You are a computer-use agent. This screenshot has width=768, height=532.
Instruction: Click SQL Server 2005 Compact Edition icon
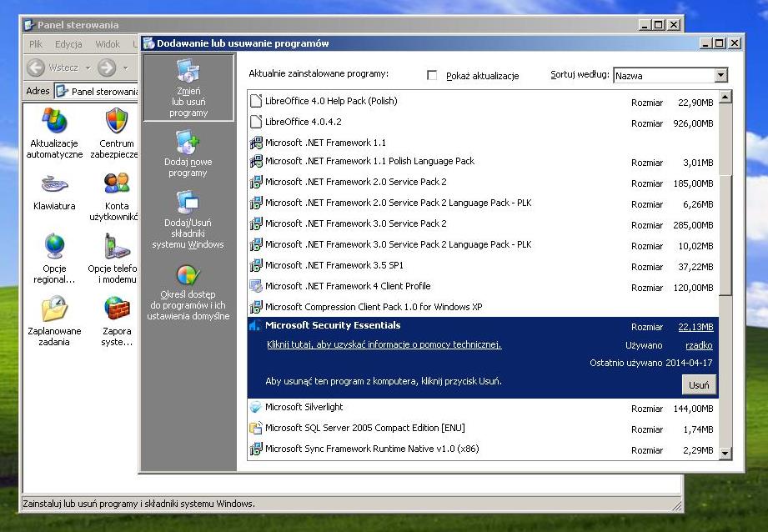(x=256, y=428)
